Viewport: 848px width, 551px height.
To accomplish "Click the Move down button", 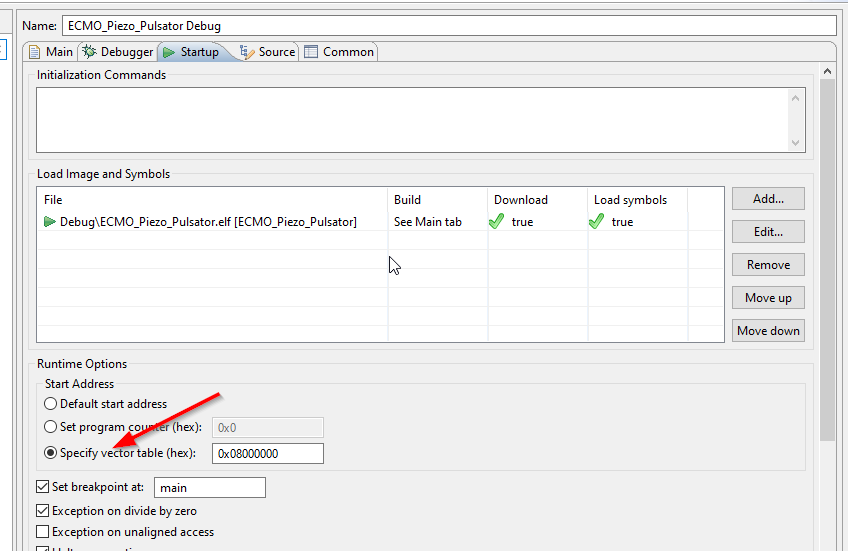I will coord(768,331).
